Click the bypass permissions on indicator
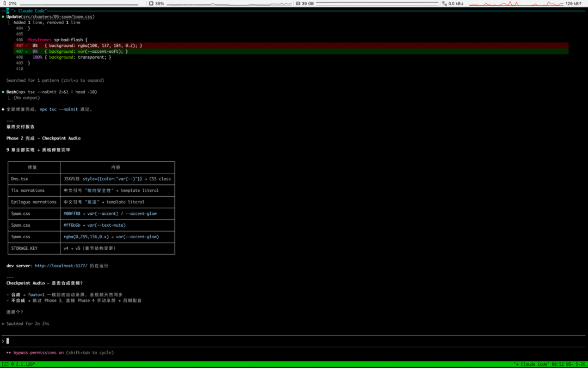The image size is (588, 368). [x=38, y=353]
